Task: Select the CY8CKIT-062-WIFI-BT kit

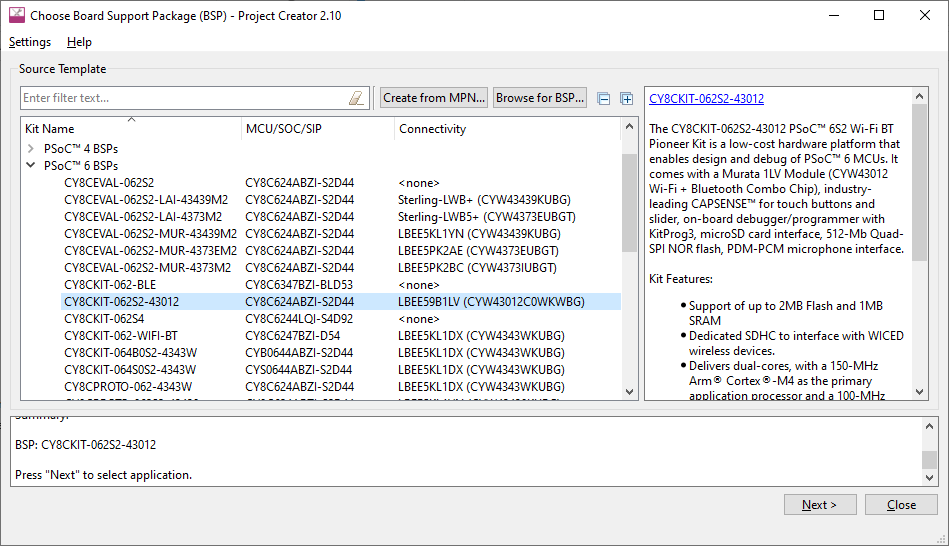Action: [121, 335]
